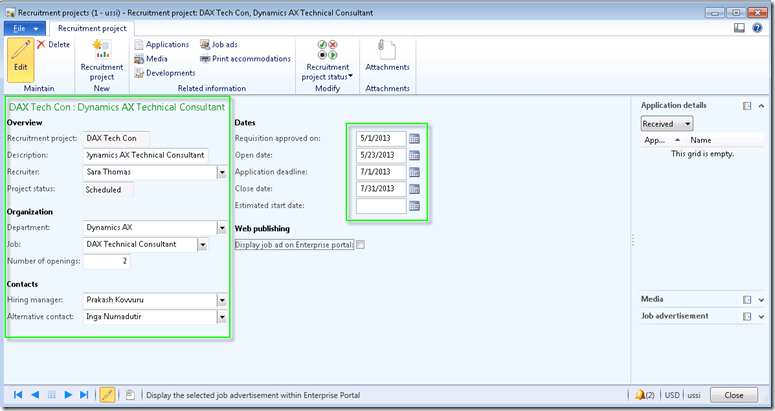Open calendar picker for Open date
Viewport: 775px width, 411px height.
tap(414, 155)
